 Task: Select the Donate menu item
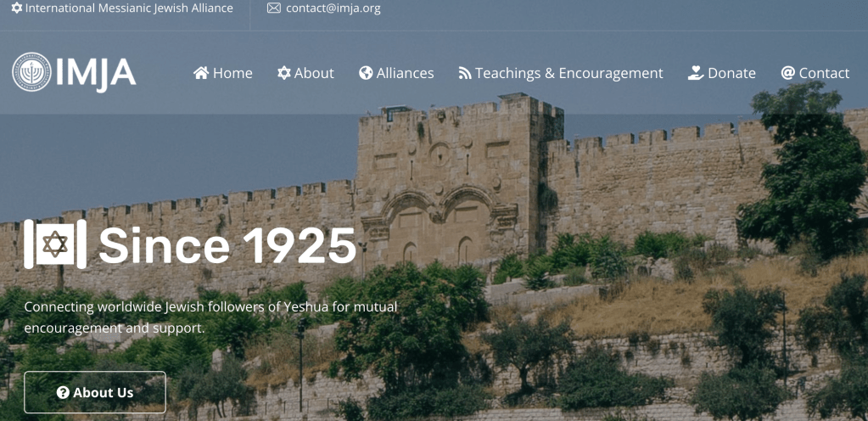tap(722, 72)
